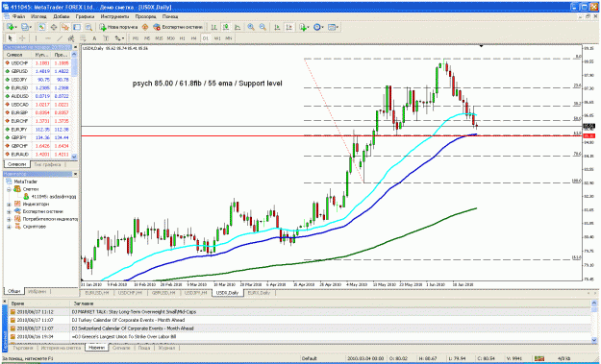Click the Profiles toolbar icon
Screen dimensions: 601x364
coord(26,27)
